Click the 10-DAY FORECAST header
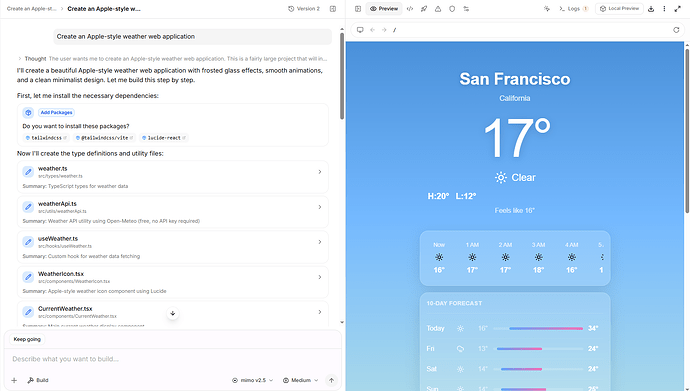This screenshot has width=690, height=391. pyautogui.click(x=454, y=303)
